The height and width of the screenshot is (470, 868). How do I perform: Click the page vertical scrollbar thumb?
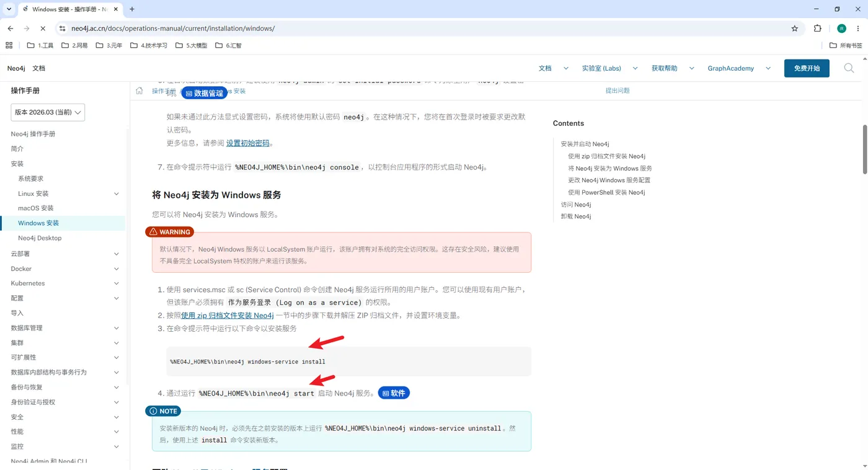point(865,149)
